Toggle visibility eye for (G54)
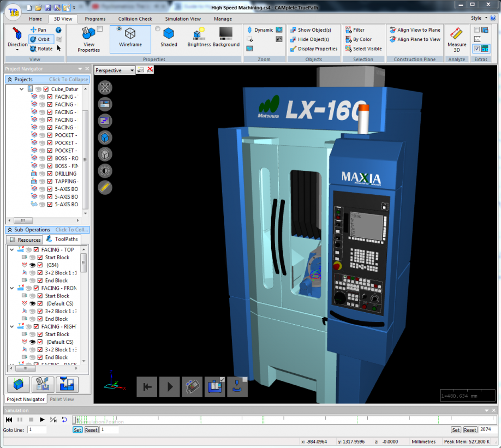This screenshot has width=501, height=448. (x=32, y=265)
